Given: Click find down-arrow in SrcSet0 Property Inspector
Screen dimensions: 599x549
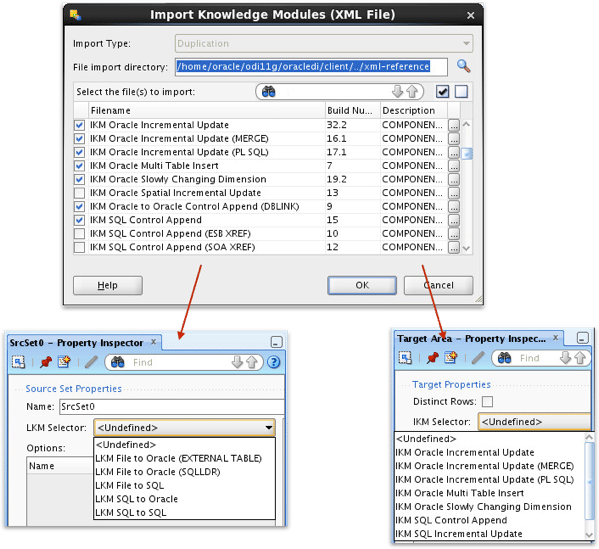Looking at the screenshot, I should (x=237, y=362).
